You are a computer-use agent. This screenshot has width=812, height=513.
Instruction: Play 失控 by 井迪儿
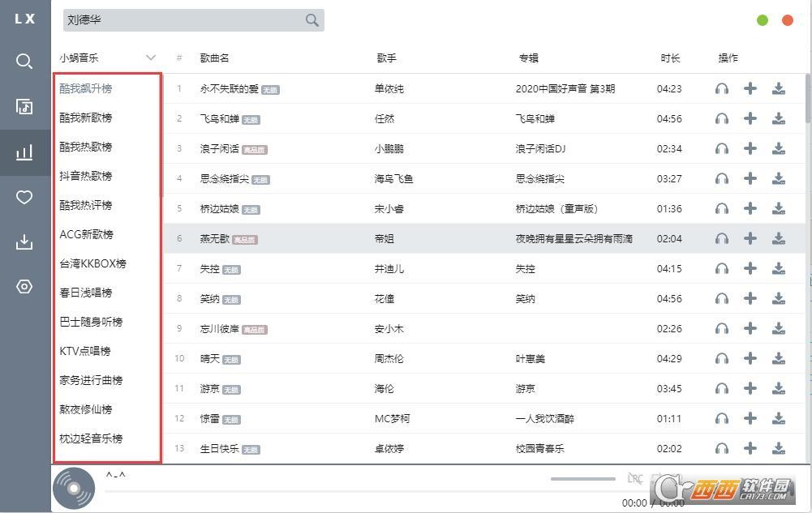[722, 269]
